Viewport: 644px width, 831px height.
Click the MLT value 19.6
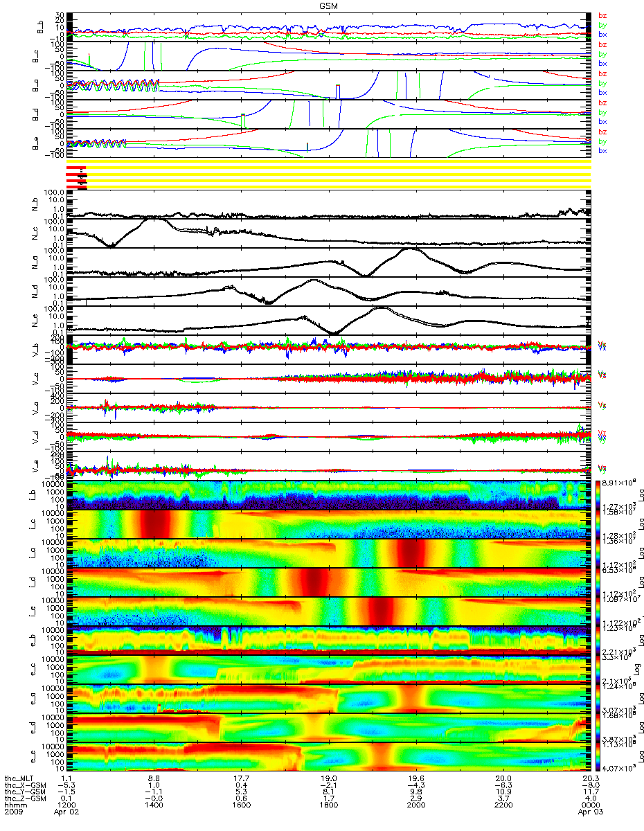[x=415, y=778]
